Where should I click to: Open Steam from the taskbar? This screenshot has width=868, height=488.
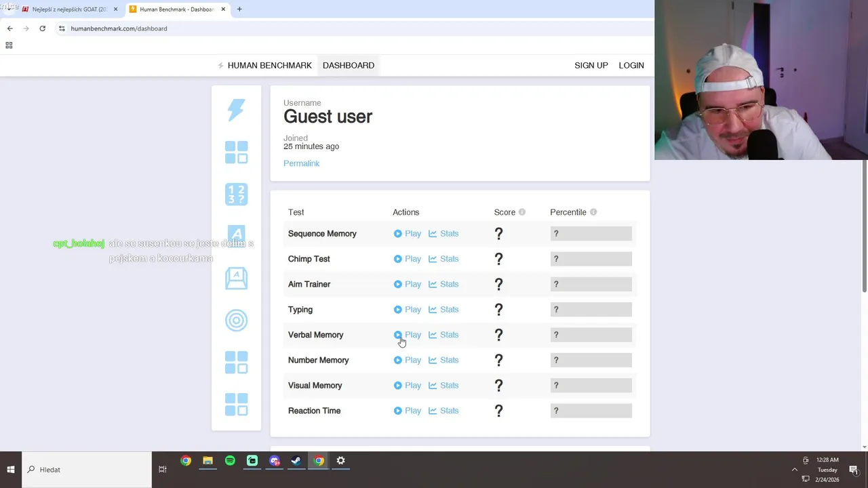(296, 461)
